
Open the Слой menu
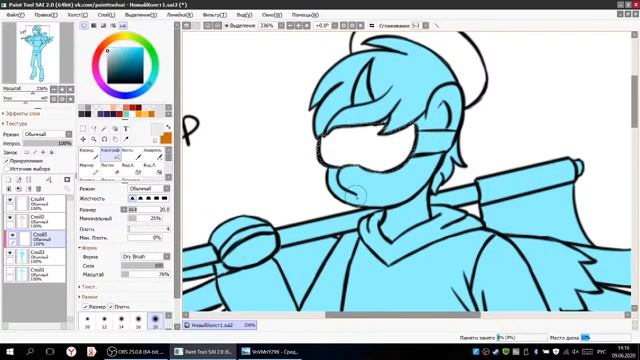106,15
